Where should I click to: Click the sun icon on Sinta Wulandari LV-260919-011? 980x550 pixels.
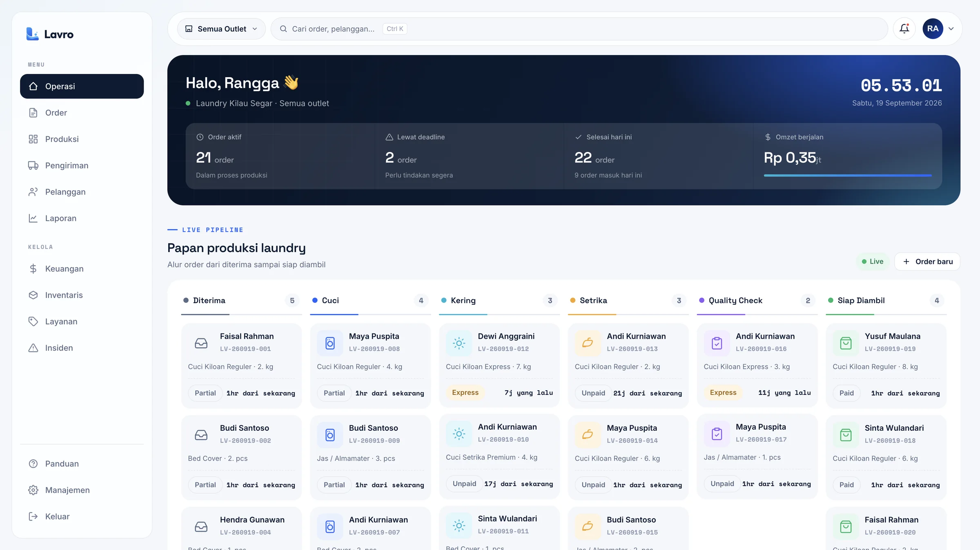(459, 525)
